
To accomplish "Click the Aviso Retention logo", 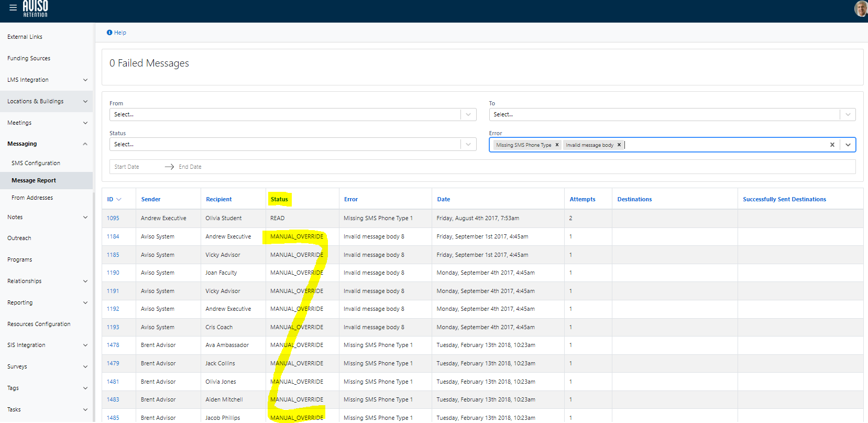I will point(35,8).
